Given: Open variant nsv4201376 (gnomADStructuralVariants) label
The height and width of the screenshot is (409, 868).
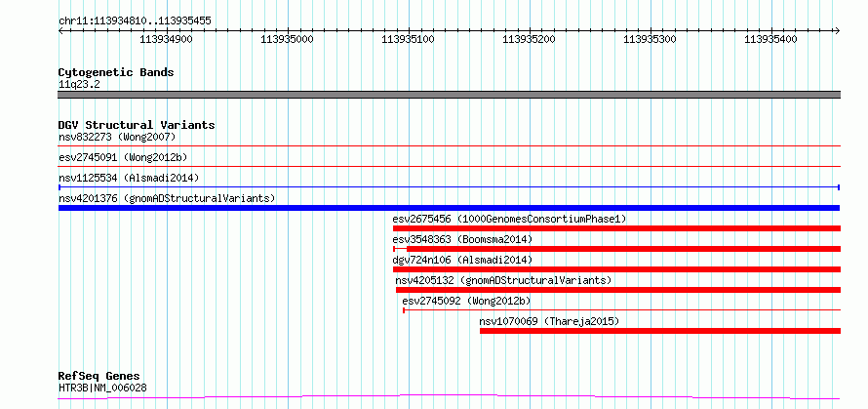Looking at the screenshot, I should [x=167, y=198].
